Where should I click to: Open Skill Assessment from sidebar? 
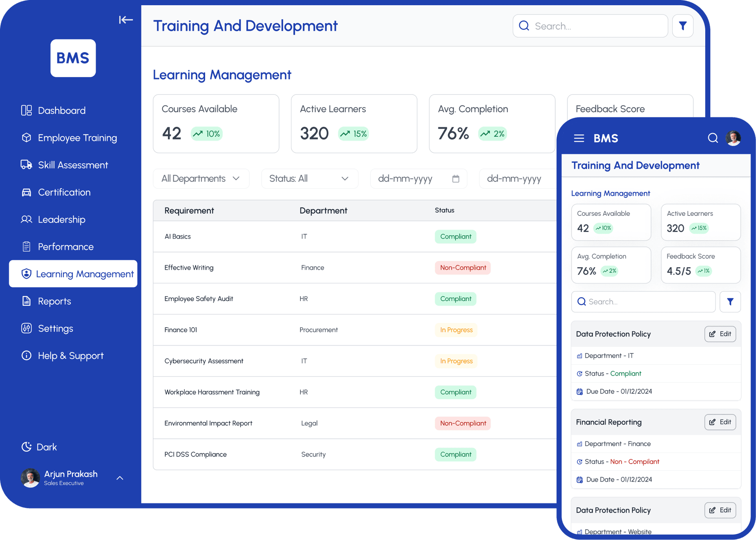tap(73, 165)
